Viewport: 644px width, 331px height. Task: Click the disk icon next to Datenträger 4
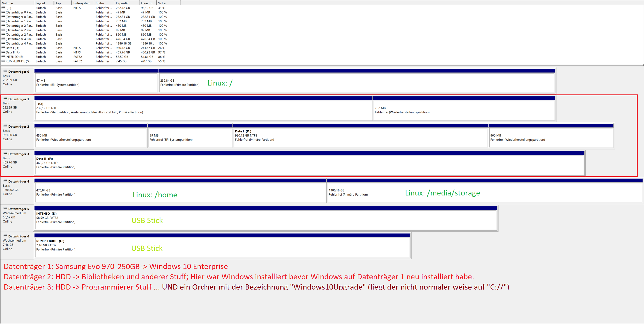click(5, 181)
